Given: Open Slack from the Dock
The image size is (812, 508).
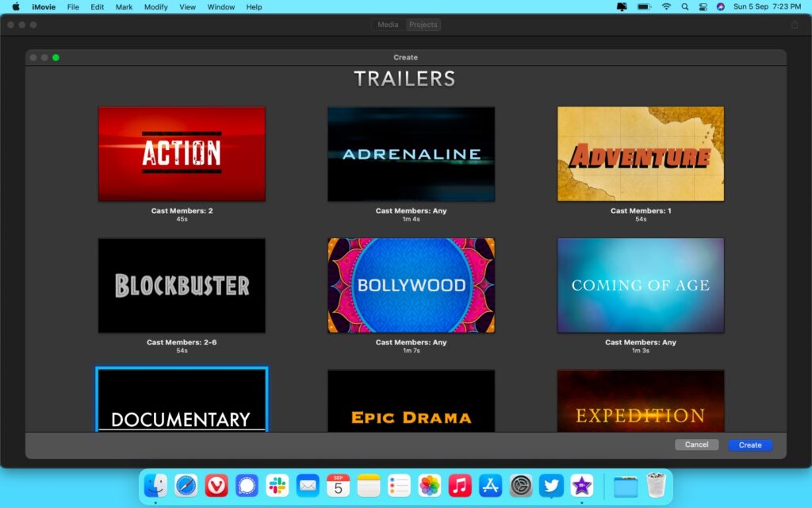Looking at the screenshot, I should pyautogui.click(x=278, y=487).
